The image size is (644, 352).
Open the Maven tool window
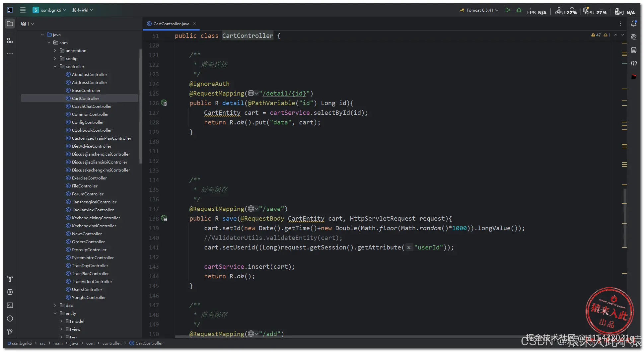pos(634,63)
